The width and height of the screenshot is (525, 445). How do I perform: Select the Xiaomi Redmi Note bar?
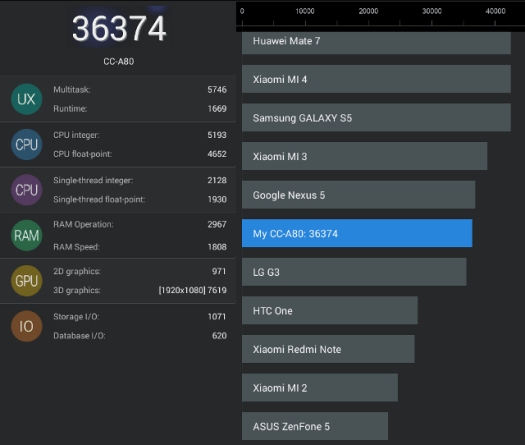(328, 349)
